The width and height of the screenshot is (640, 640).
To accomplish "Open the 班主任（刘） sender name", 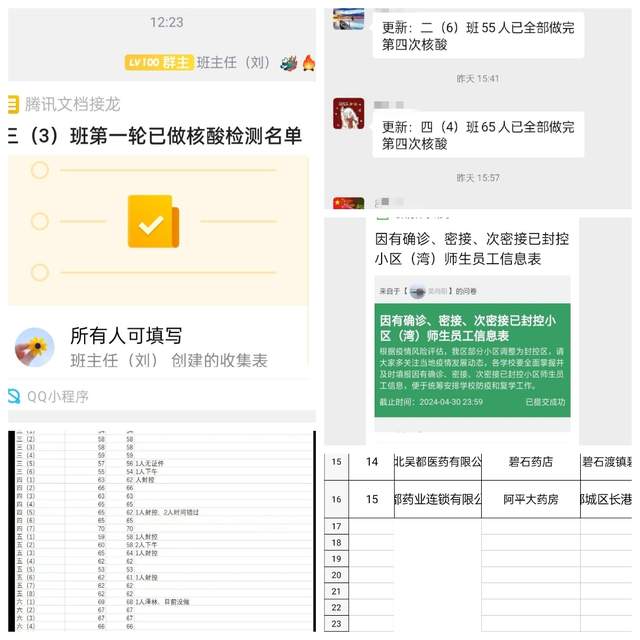I will coord(233,63).
